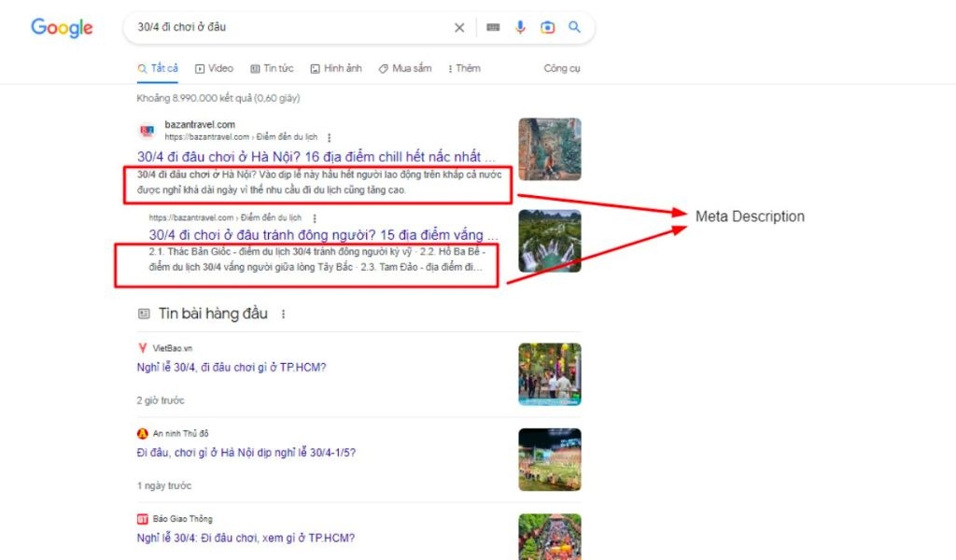Image resolution: width=956 pixels, height=560 pixels.
Task: Open Google Lens camera search
Action: coord(547,27)
